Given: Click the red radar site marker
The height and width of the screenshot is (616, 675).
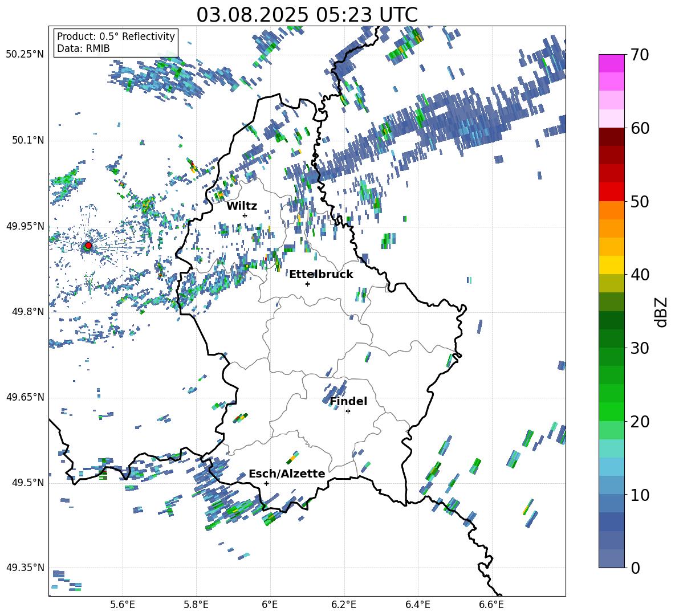Looking at the screenshot, I should (88, 246).
